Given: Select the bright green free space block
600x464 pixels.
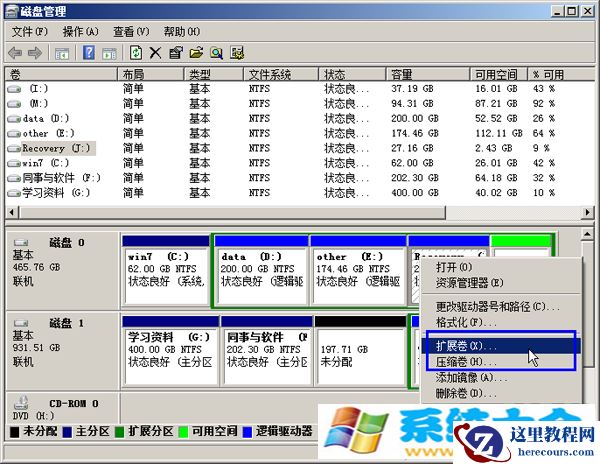Looking at the screenshot, I should pos(521,245).
